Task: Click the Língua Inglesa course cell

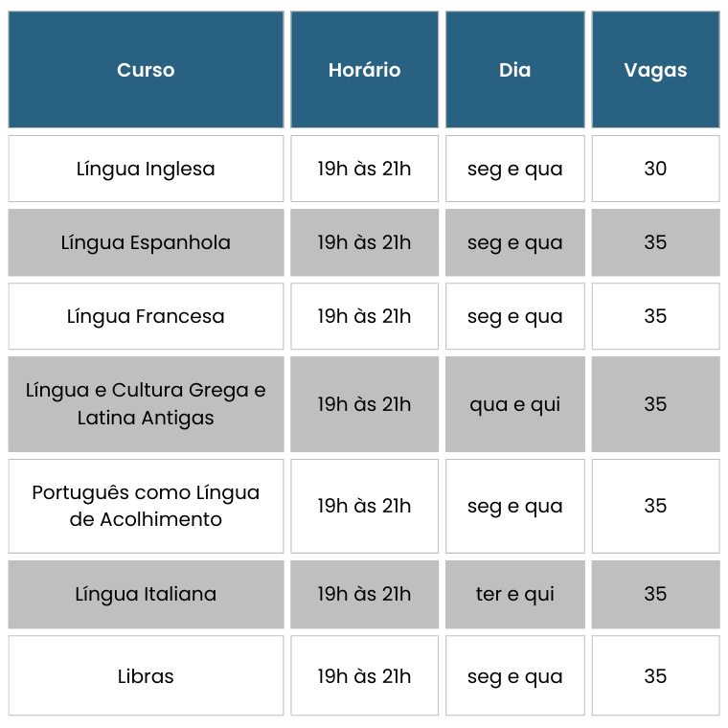Action: point(146,169)
